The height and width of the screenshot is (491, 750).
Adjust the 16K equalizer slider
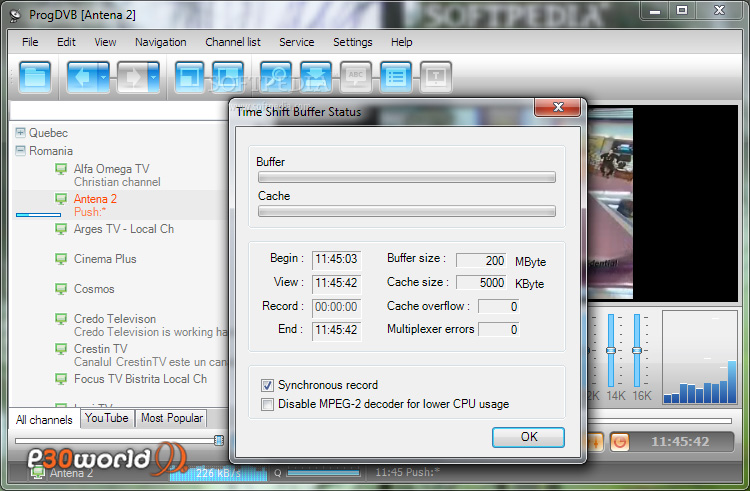[637, 350]
